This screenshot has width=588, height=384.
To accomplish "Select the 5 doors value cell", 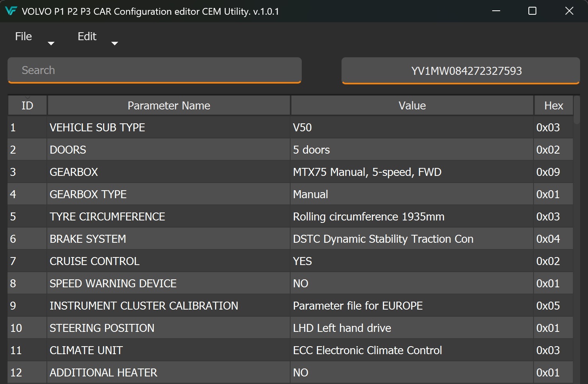I will pyautogui.click(x=412, y=150).
